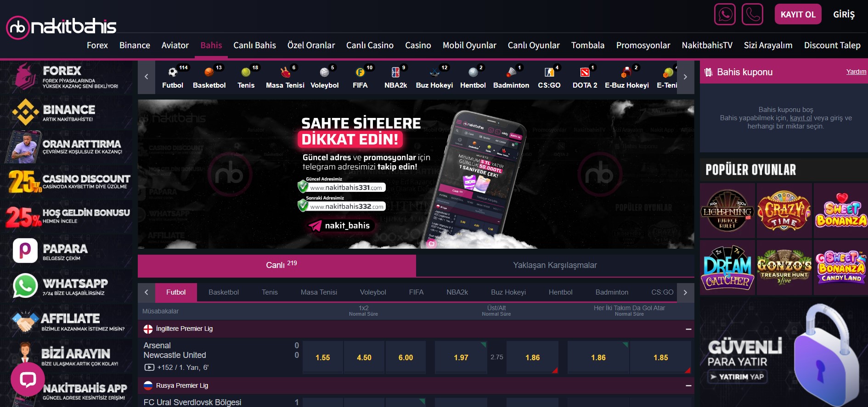Open the Yardım link in bet slip

[856, 72]
